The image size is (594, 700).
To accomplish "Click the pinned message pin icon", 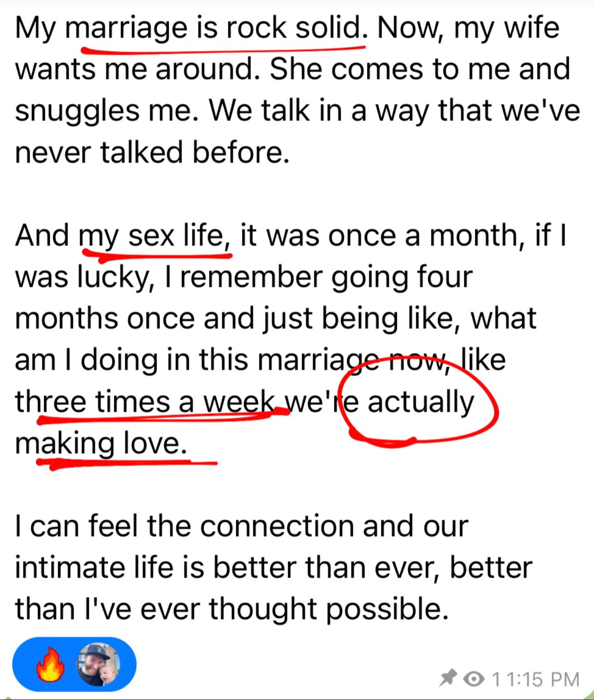I will coord(448,678).
